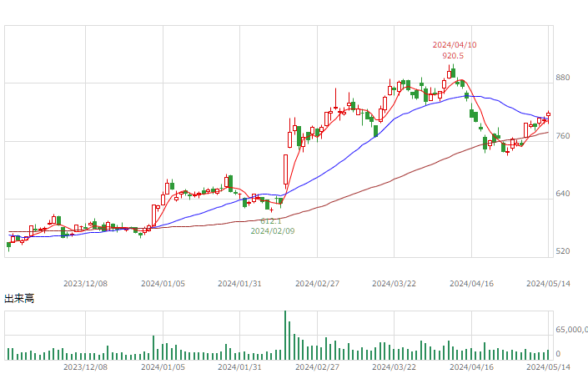Click the high date annotation 2024/04/10
588x379 pixels.
pos(454,45)
